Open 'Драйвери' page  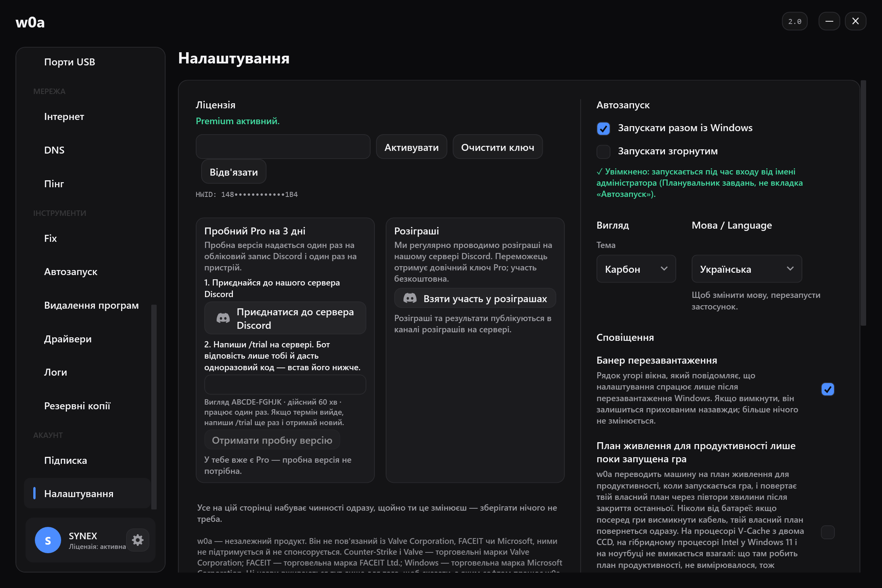[x=87, y=339]
